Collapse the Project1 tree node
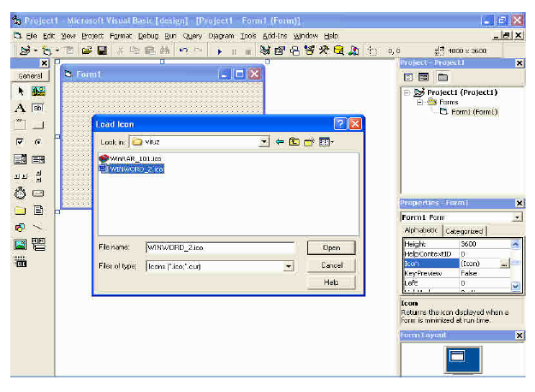 [407, 92]
